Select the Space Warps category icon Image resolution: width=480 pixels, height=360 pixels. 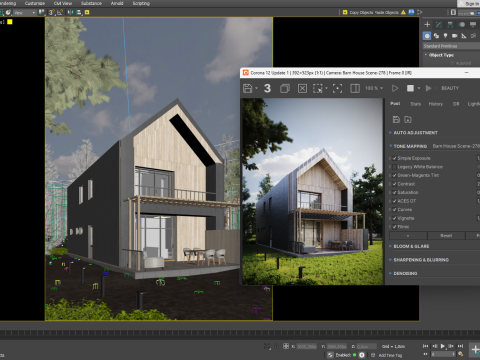(x=473, y=36)
